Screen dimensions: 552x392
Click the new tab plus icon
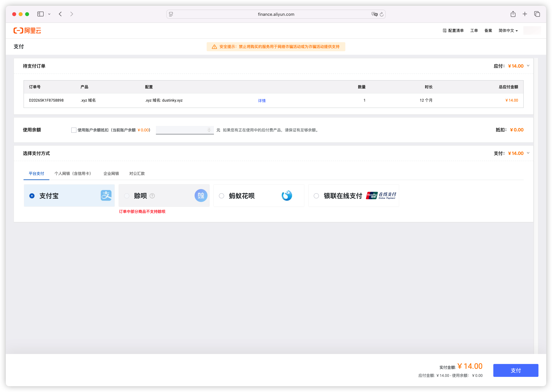[x=525, y=14]
